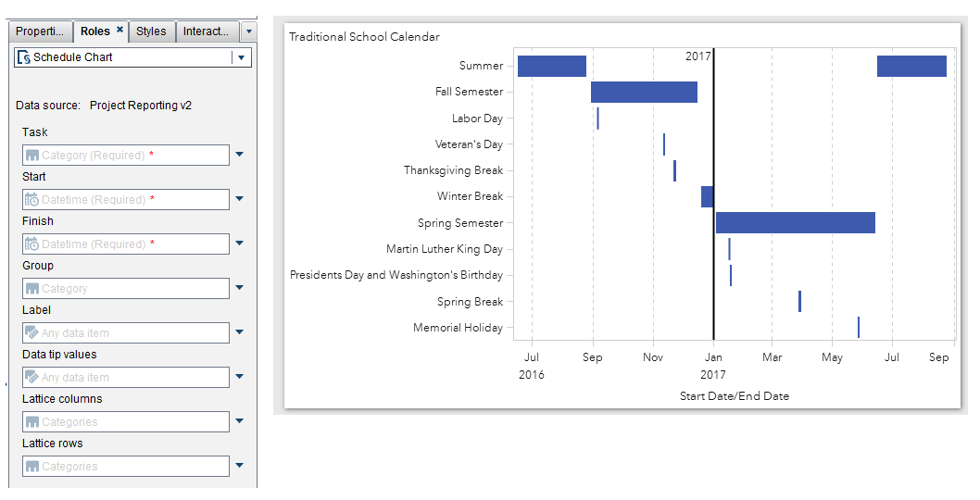980x500 pixels.
Task: Open the Data tip values dropdown arrow
Action: (239, 378)
